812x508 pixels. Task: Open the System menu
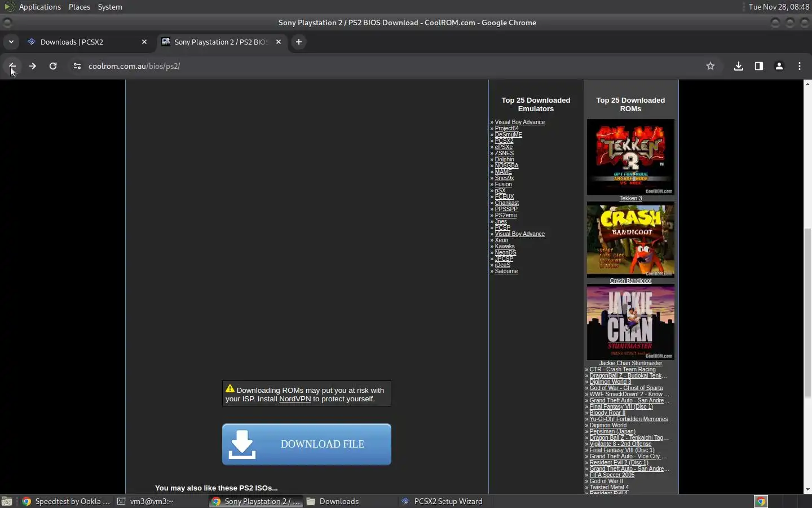[x=110, y=7]
